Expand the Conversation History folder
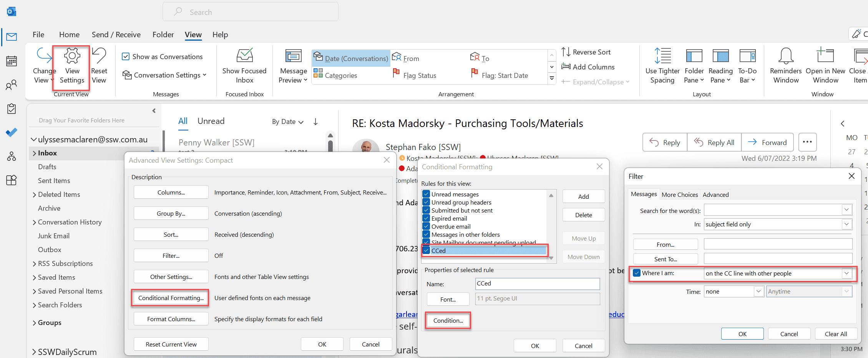 (x=35, y=222)
